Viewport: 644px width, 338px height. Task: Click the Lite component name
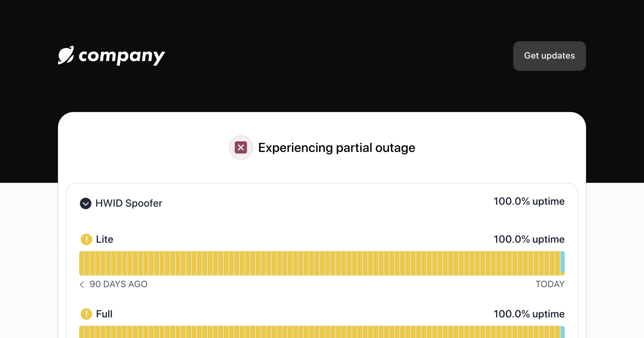tap(104, 239)
